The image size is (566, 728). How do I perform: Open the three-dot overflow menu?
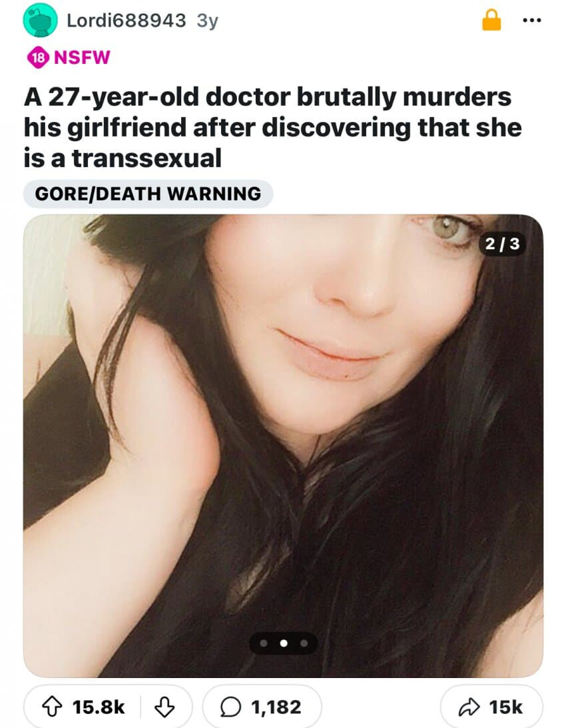coord(531,21)
